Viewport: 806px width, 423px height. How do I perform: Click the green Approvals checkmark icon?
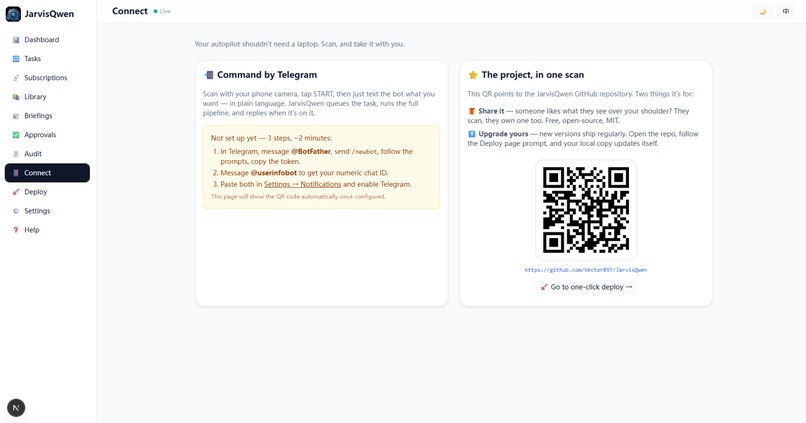coord(16,135)
